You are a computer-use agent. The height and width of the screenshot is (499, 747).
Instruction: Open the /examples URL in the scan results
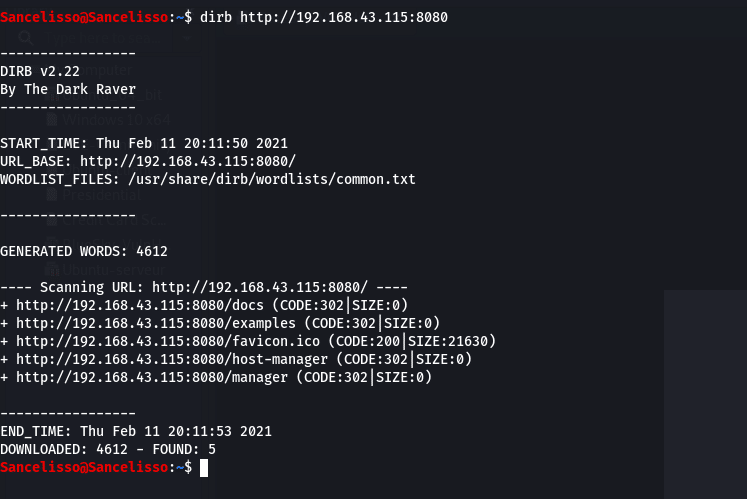[156, 324]
